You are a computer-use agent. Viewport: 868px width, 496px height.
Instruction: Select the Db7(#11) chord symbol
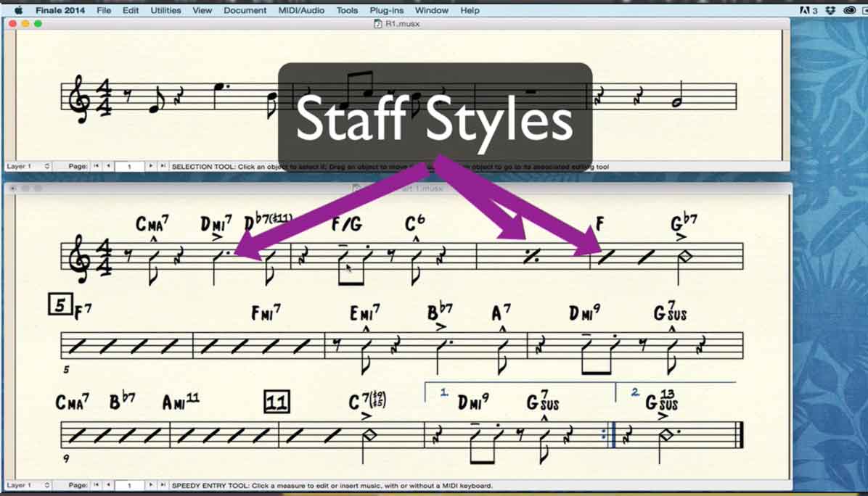click(x=268, y=223)
